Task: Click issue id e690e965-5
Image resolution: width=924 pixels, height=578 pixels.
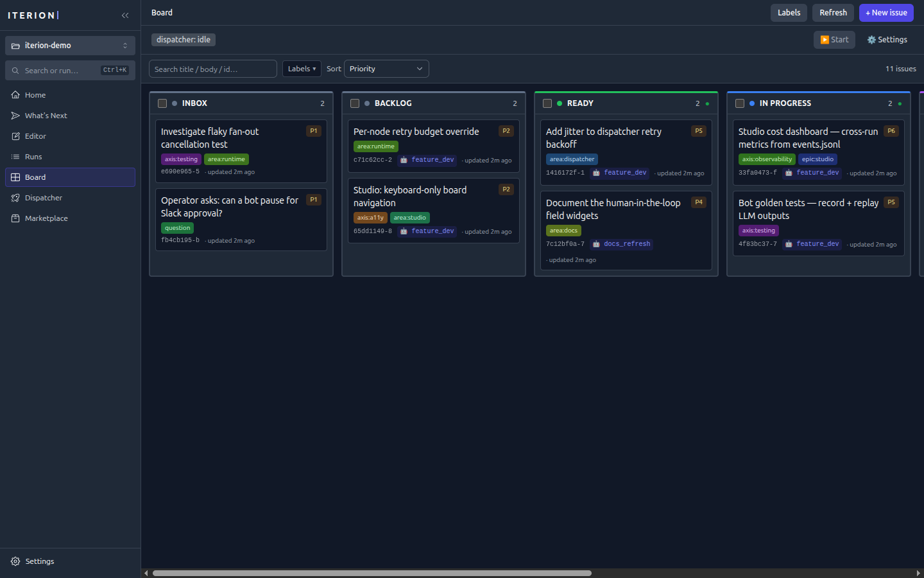Action: coord(180,172)
